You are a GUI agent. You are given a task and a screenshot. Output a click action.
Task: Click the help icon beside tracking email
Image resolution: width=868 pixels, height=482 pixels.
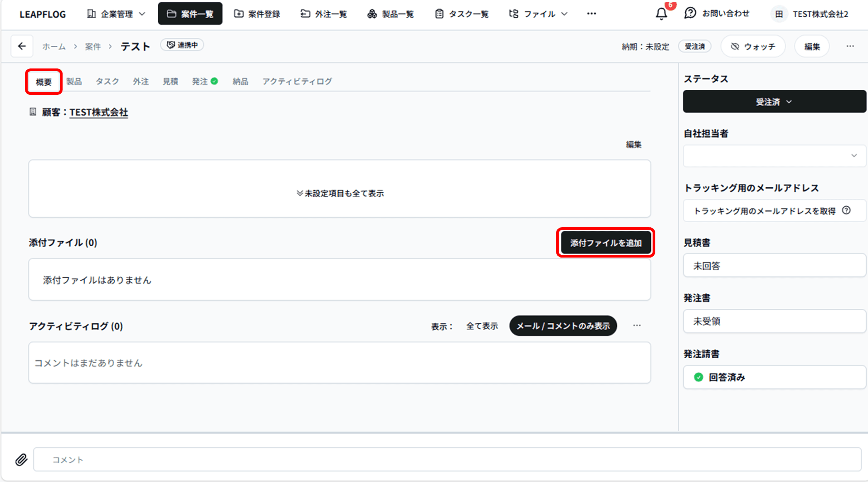point(846,210)
